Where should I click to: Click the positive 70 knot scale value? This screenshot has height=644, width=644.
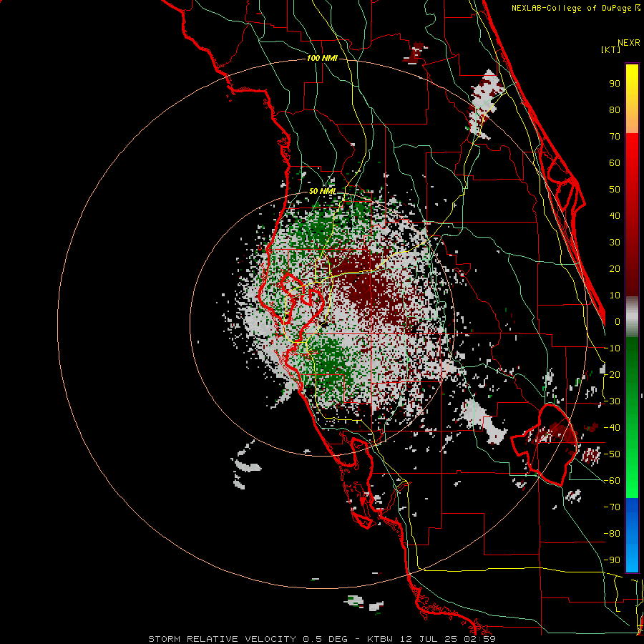click(615, 137)
